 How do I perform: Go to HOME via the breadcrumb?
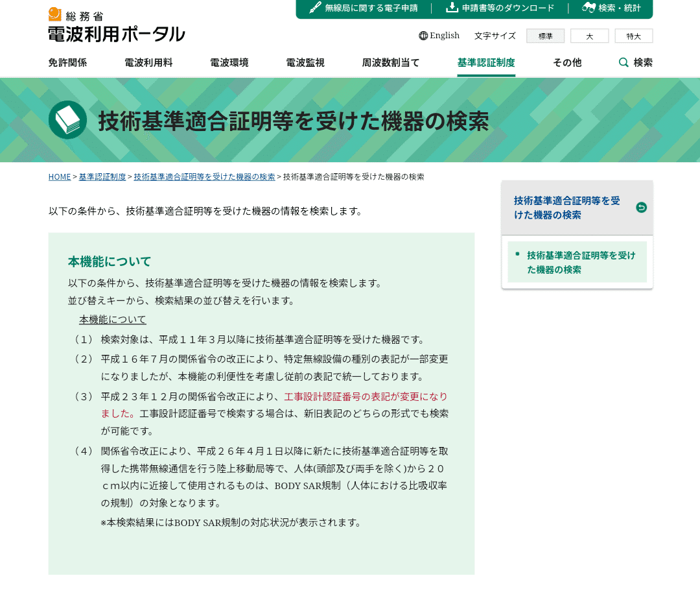coord(59,176)
